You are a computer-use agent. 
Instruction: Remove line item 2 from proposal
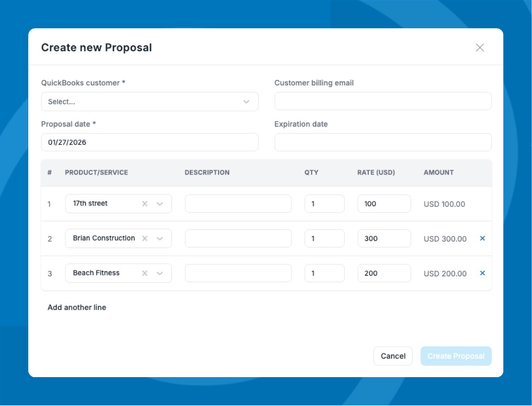[483, 239]
